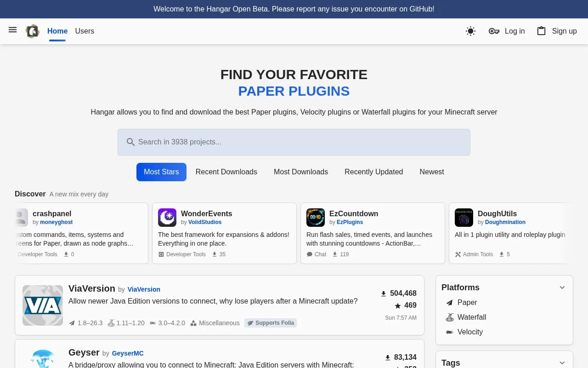Open the EzCountdown project logo
The image size is (588, 368).
point(316,218)
